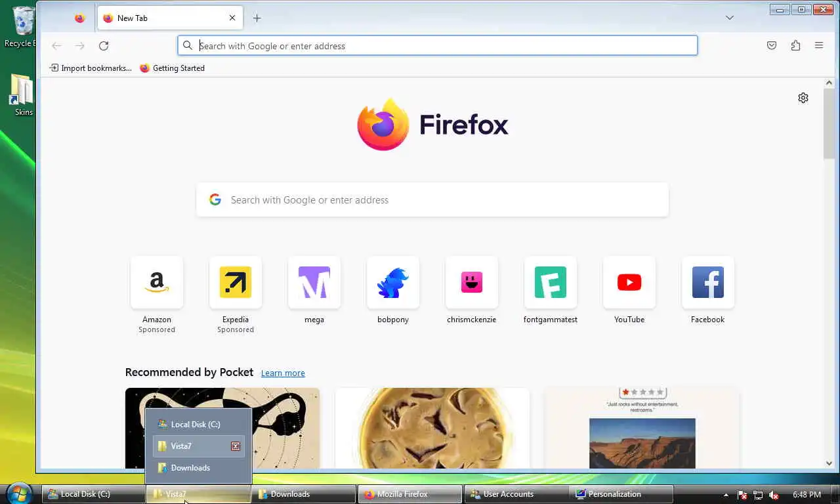This screenshot has width=840, height=504.
Task: Click the Forward navigation arrow
Action: (x=80, y=46)
